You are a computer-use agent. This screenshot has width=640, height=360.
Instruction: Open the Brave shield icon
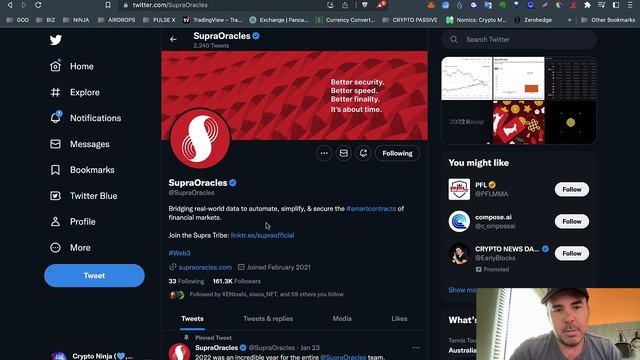click(365, 5)
